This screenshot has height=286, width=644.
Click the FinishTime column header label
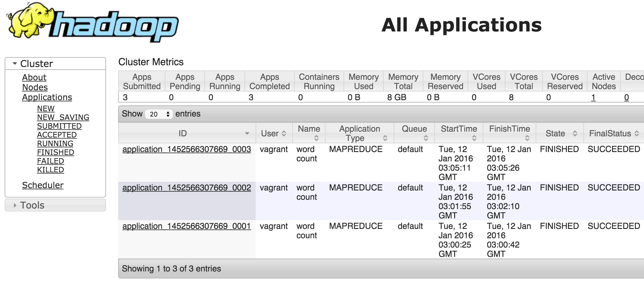click(x=509, y=129)
